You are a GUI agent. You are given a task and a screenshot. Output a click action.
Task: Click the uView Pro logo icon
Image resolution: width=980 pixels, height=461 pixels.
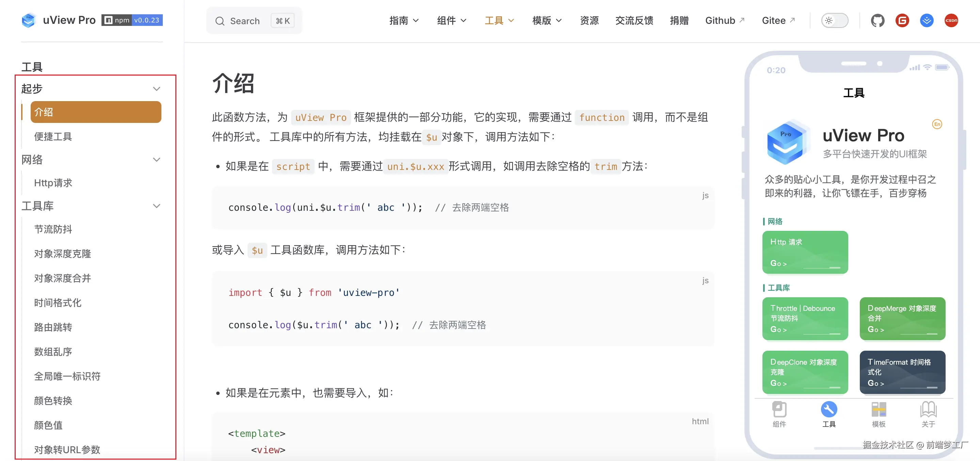coord(28,20)
